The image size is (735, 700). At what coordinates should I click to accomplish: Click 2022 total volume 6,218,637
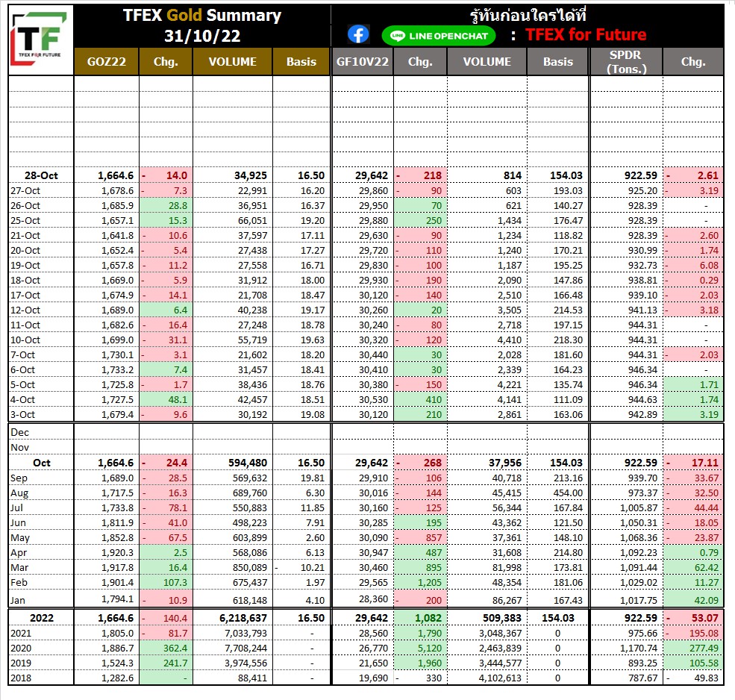tap(243, 619)
